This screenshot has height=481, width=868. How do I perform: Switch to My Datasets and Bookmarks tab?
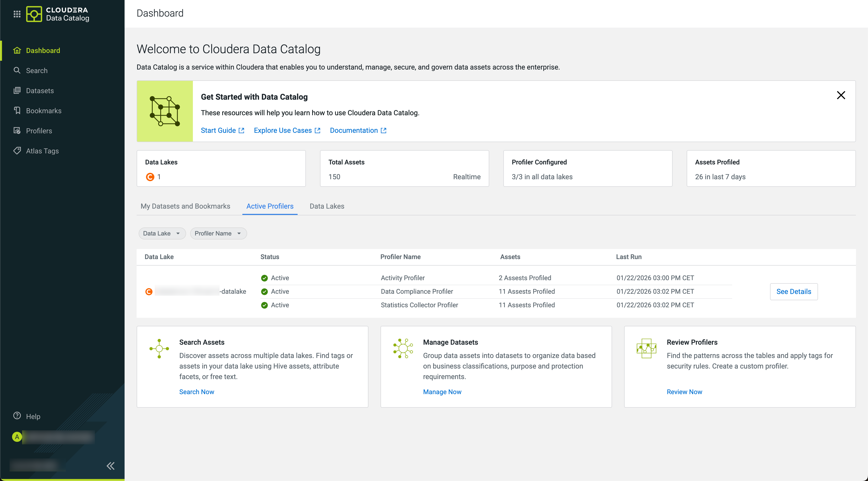pos(185,206)
